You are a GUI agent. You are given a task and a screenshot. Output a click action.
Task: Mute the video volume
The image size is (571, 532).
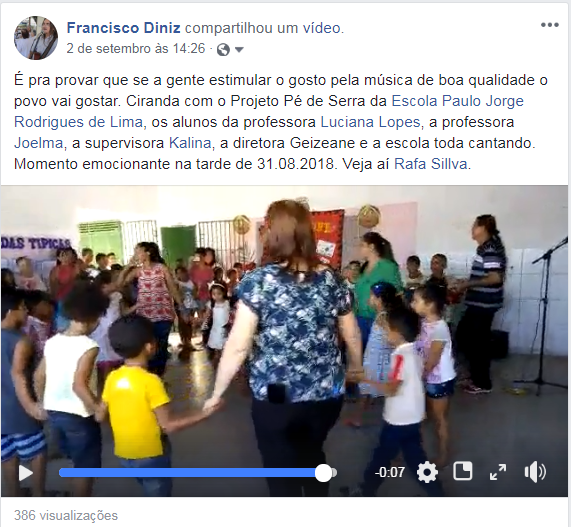tap(535, 472)
